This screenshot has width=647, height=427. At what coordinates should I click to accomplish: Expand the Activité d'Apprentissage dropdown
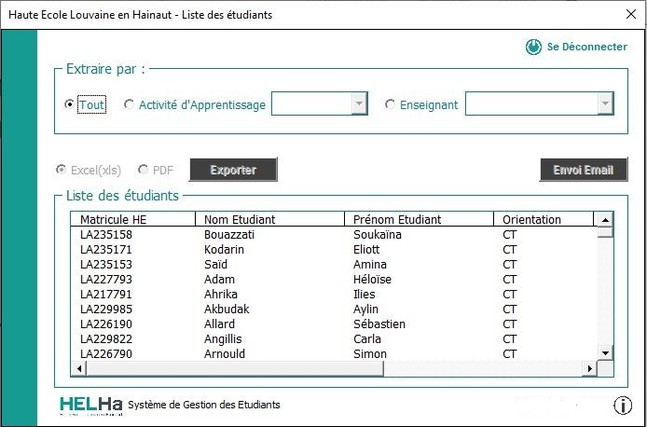[x=358, y=105]
